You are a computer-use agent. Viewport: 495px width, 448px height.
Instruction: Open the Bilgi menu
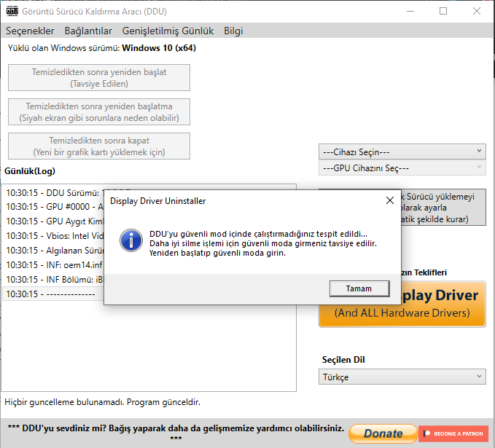tap(233, 31)
